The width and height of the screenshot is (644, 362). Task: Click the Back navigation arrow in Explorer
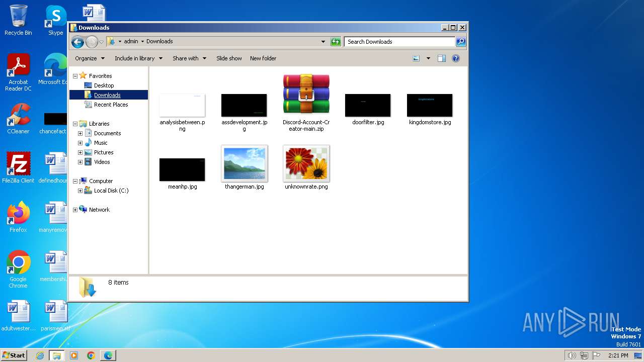(x=77, y=42)
